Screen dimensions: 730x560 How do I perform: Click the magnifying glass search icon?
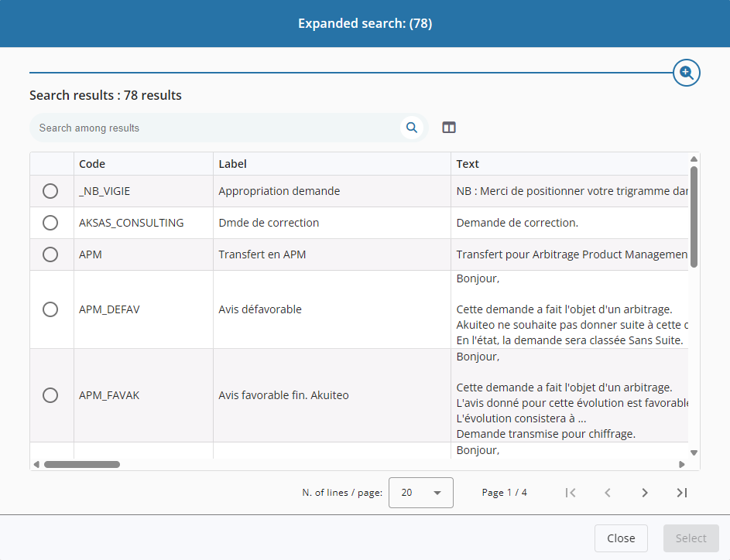[412, 128]
